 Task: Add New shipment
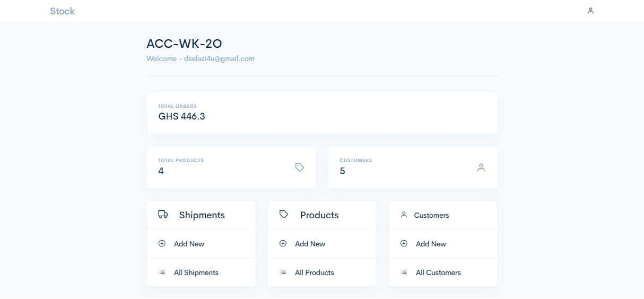189,244
